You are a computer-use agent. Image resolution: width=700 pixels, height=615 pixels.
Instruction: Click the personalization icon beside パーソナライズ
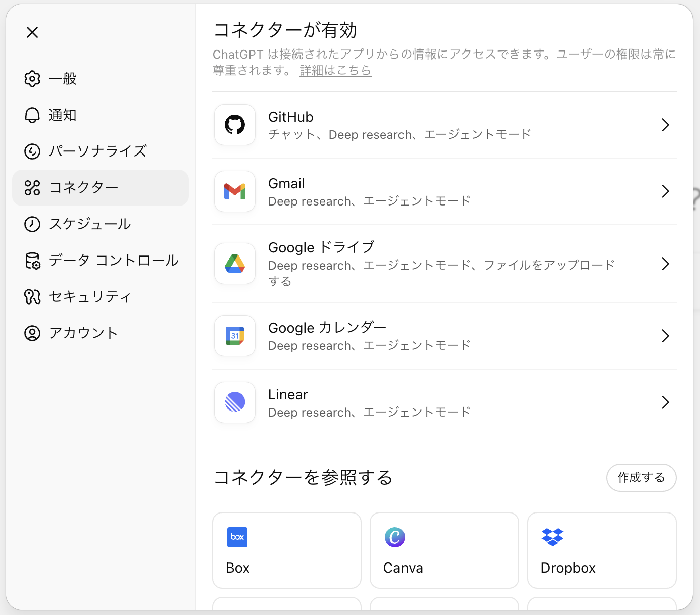point(32,151)
